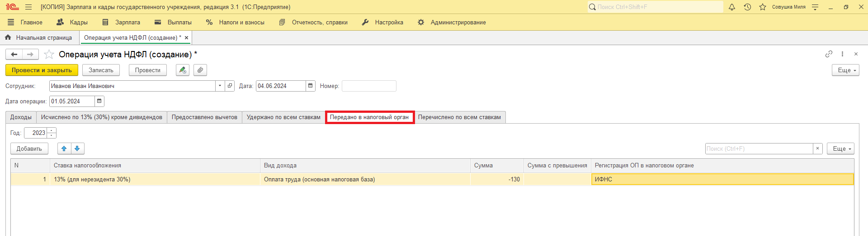The height and width of the screenshot is (236, 868).
Task: Adjust the Год value with stepper arrows
Action: (52, 133)
